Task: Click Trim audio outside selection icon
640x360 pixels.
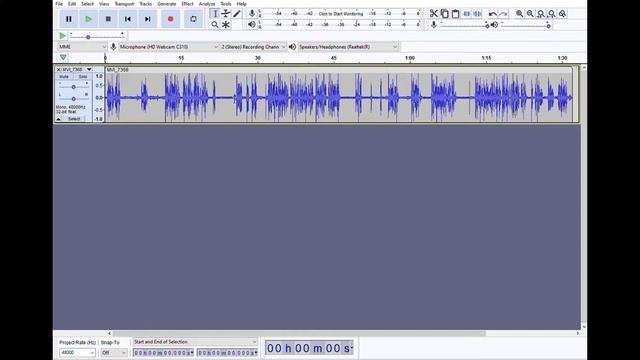Action: point(467,14)
